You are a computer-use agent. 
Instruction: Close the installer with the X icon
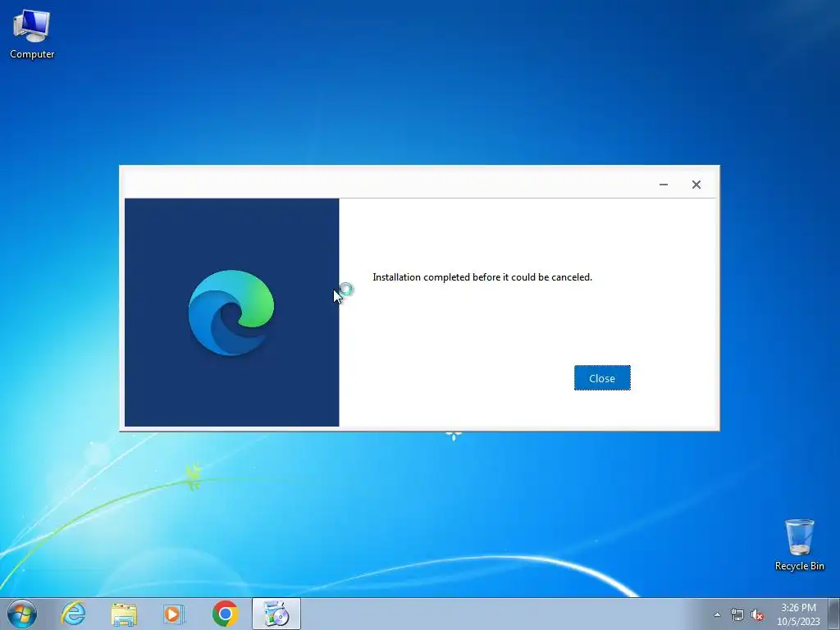point(696,185)
